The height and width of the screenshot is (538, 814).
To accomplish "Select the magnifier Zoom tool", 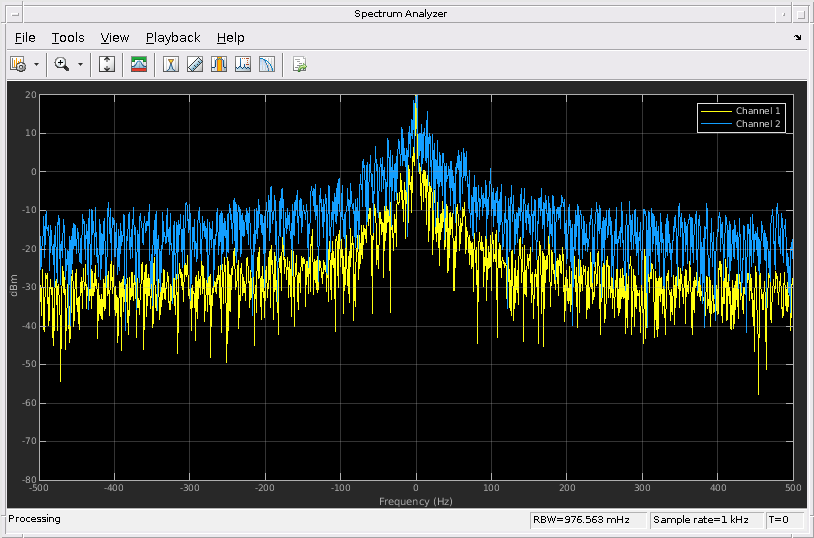I will pyautogui.click(x=62, y=64).
